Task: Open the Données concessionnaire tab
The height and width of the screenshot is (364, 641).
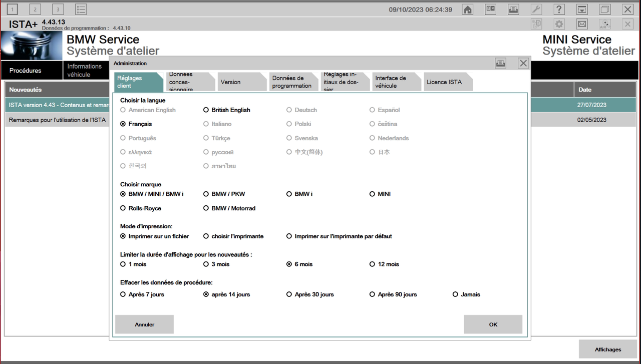Action: pyautogui.click(x=190, y=82)
